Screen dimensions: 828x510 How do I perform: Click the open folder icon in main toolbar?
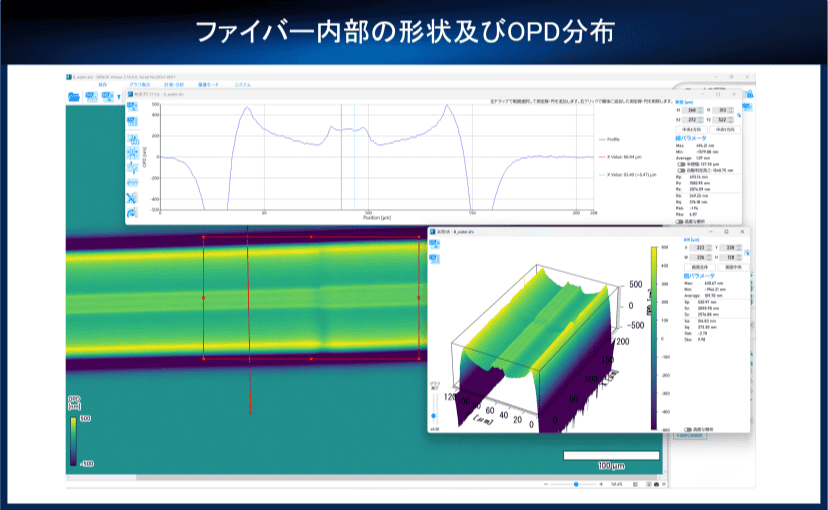click(x=76, y=97)
